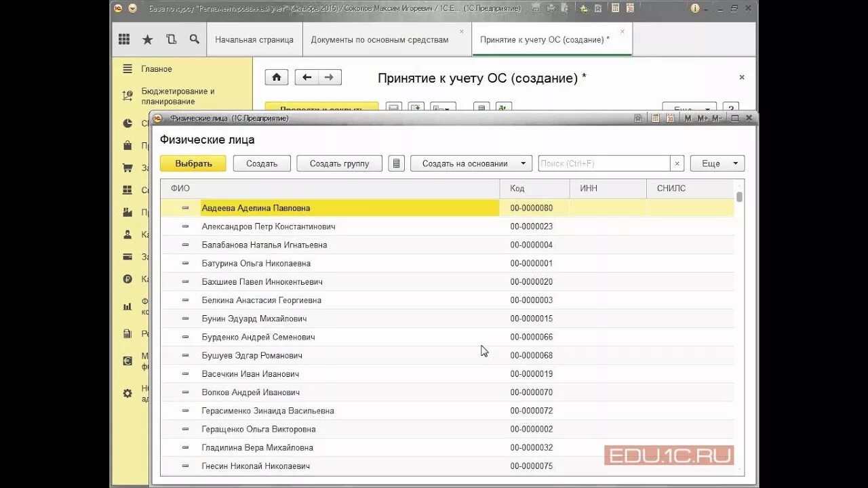Select row Белкина Анастасия Георгиевна
Viewport: 868px width, 488px height.
tap(448, 300)
